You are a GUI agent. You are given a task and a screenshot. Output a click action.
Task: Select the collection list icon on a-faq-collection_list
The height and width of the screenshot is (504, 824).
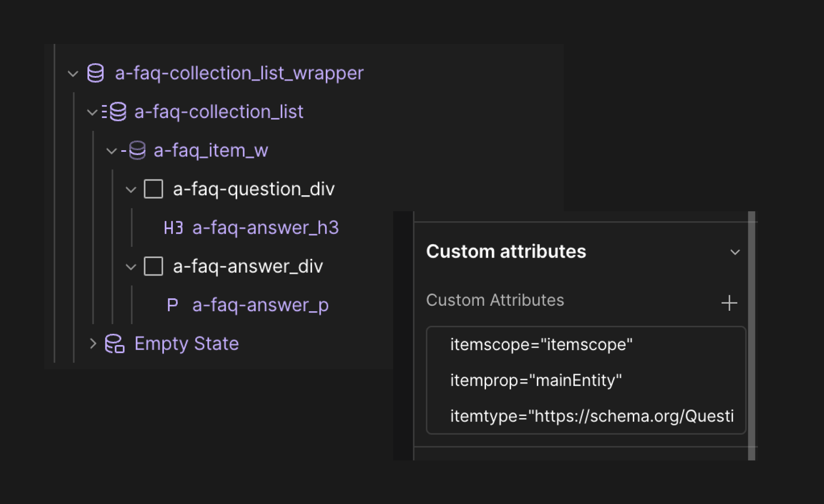[x=118, y=112]
